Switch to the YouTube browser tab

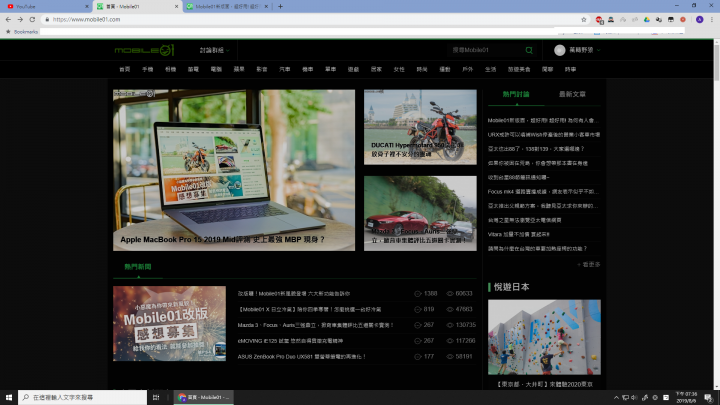pyautogui.click(x=46, y=6)
